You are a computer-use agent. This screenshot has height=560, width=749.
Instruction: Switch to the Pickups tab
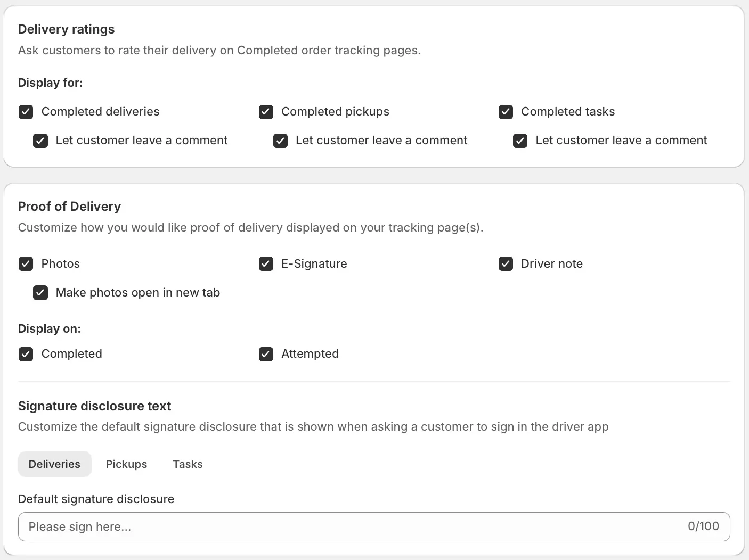click(126, 464)
